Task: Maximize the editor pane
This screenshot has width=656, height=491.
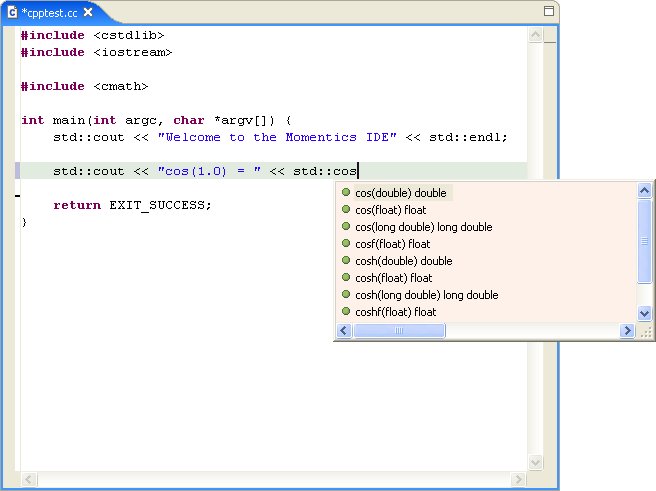Action: (548, 11)
